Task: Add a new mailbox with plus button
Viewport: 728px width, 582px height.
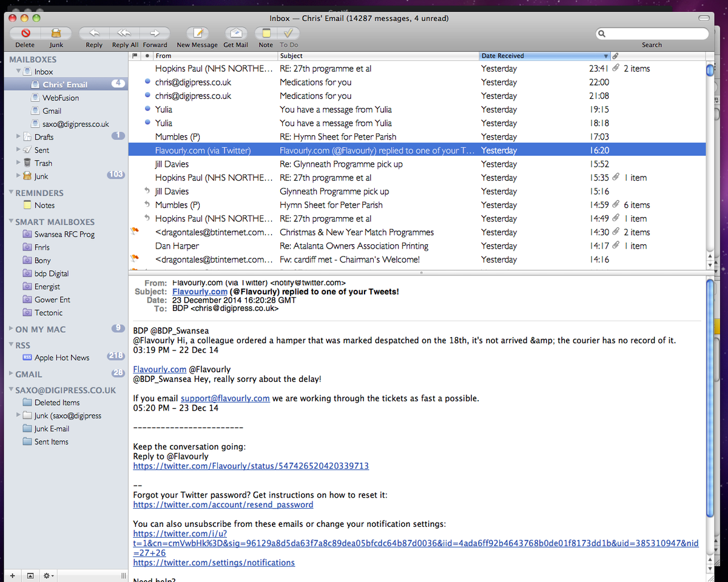Action: point(12,575)
